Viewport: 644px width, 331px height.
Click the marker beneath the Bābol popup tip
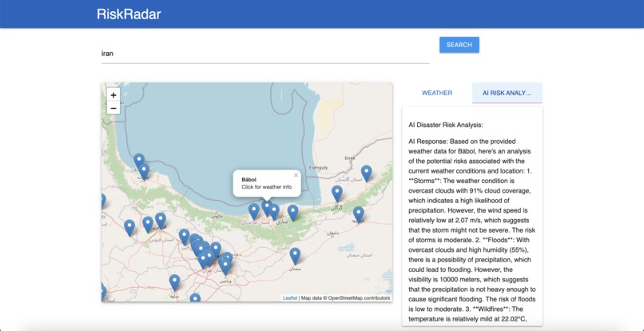[x=267, y=208]
